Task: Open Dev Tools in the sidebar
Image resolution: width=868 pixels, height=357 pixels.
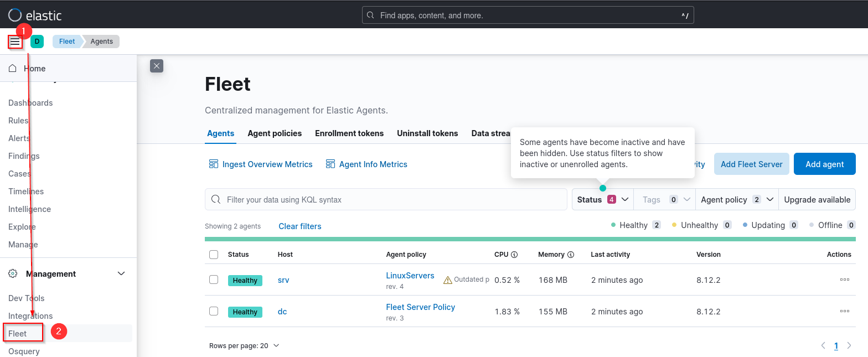Action: [x=26, y=298]
